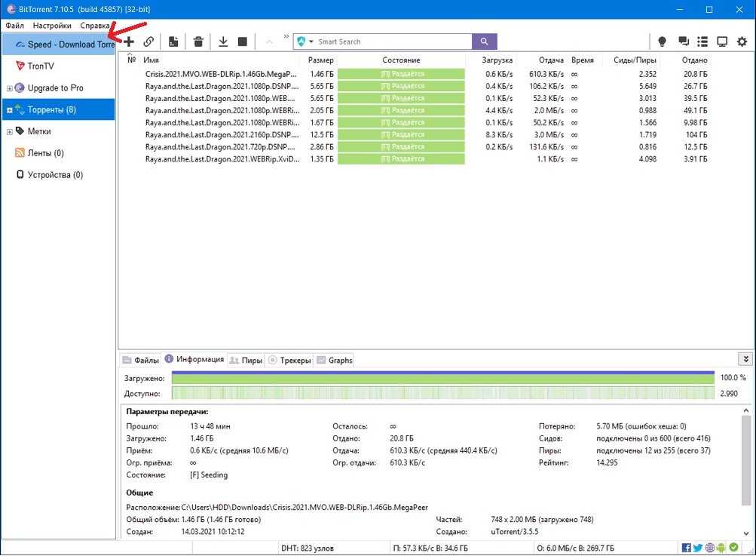This screenshot has height=556, width=756.
Task: Click green network OK checkmark icon
Action: pyautogui.click(x=733, y=547)
